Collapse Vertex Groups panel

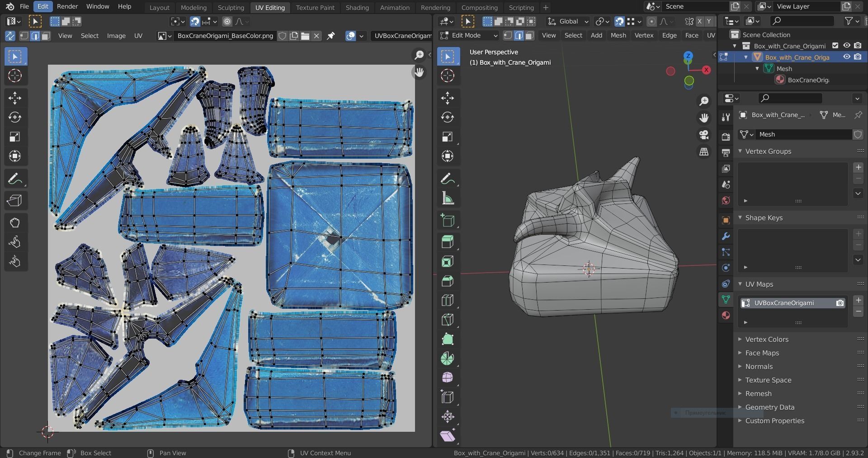[740, 151]
